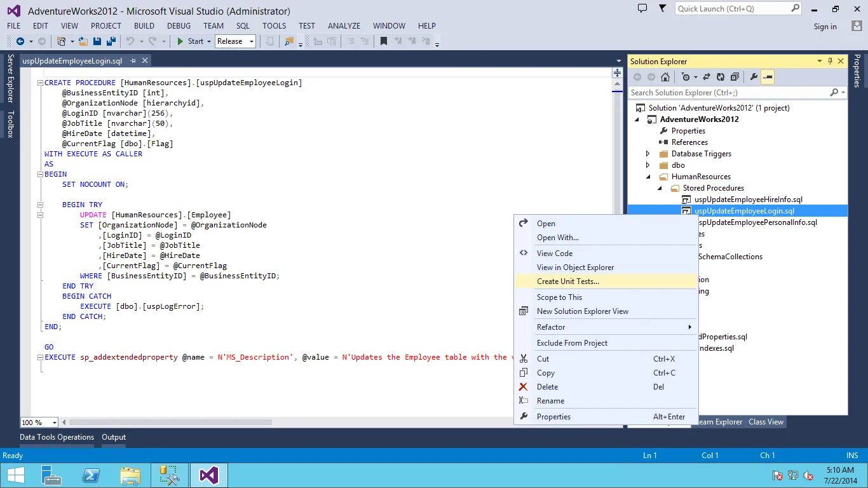Viewport: 868px width, 488px height.
Task: Click the Save floppy disk icon
Action: pos(97,41)
